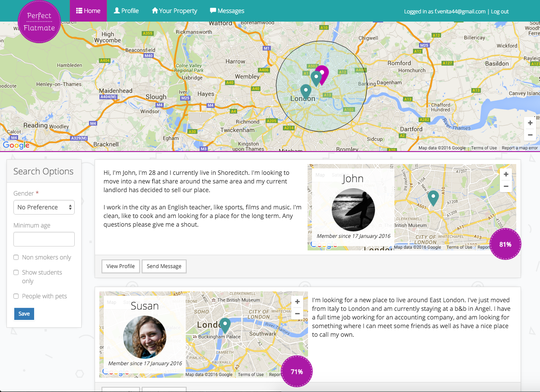Click the Google logo on main map
Viewport: 540px width, 392px height.
click(x=16, y=145)
